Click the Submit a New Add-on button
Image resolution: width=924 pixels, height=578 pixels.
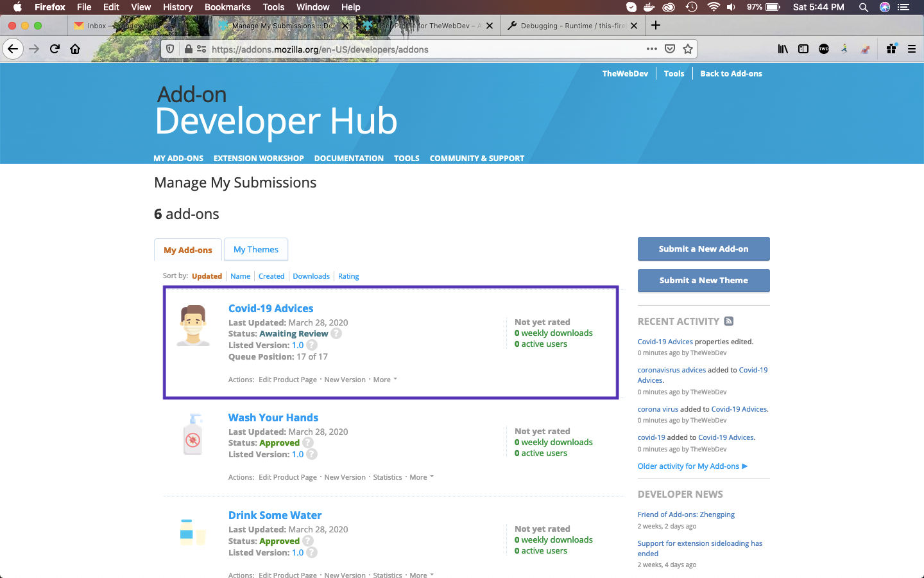[x=703, y=249]
